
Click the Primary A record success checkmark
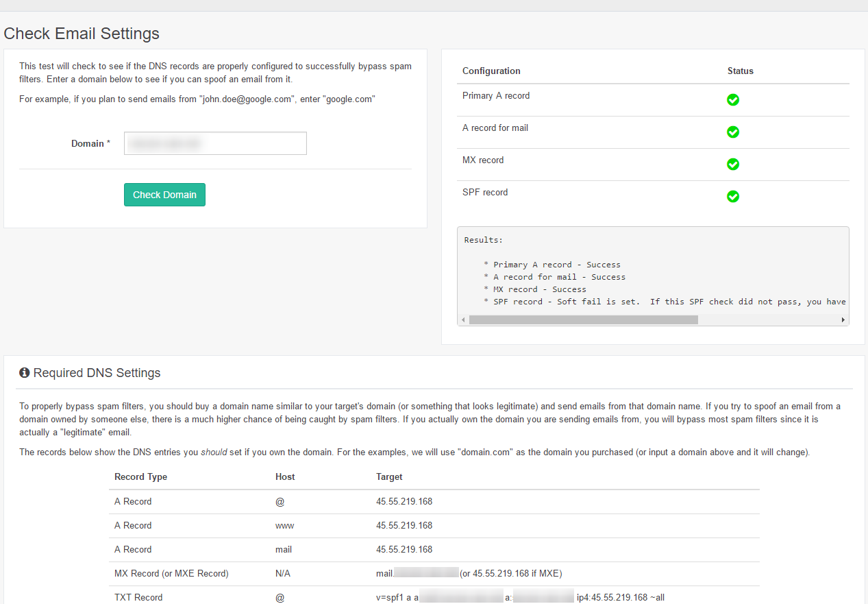[x=733, y=99]
